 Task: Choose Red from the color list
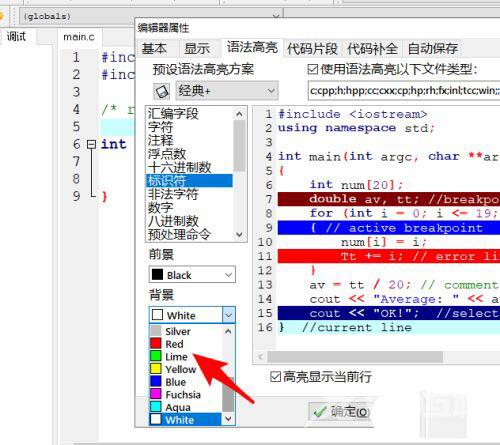pos(185,344)
